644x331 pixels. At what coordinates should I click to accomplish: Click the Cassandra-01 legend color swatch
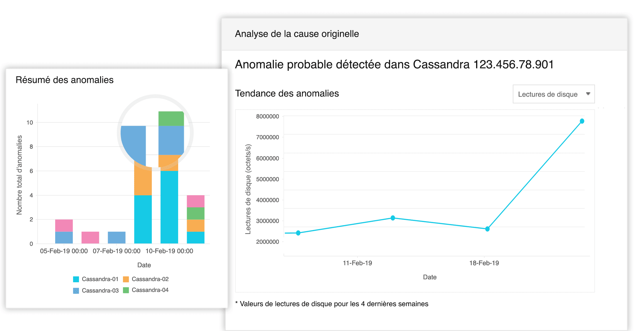pyautogui.click(x=76, y=279)
